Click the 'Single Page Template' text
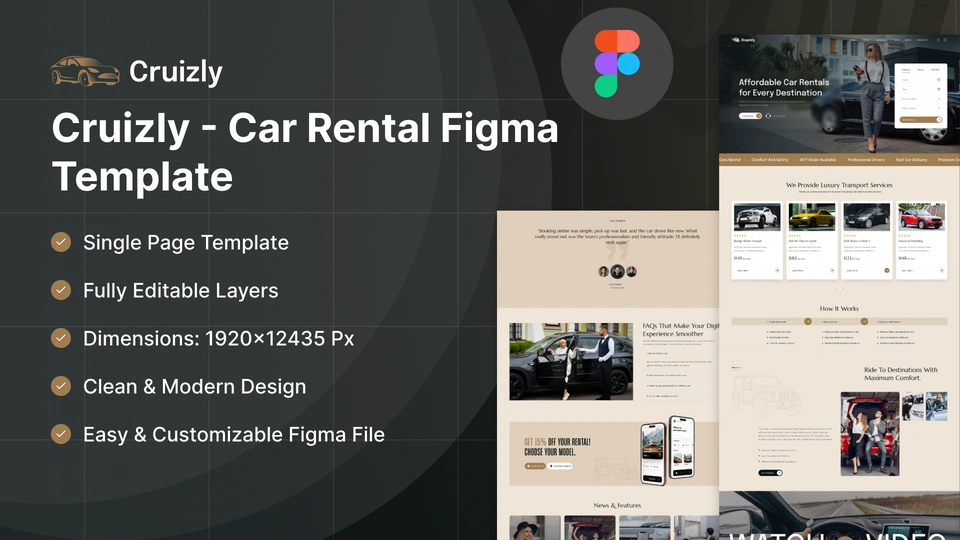Image resolution: width=960 pixels, height=540 pixels. pos(186,242)
